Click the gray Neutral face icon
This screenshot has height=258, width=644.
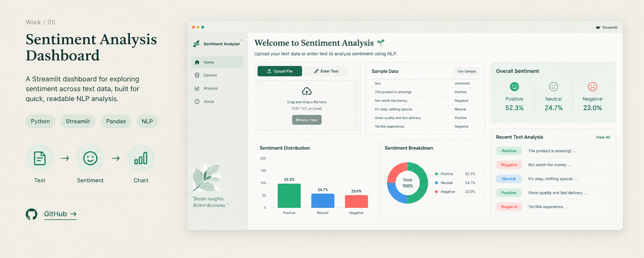coord(553,87)
